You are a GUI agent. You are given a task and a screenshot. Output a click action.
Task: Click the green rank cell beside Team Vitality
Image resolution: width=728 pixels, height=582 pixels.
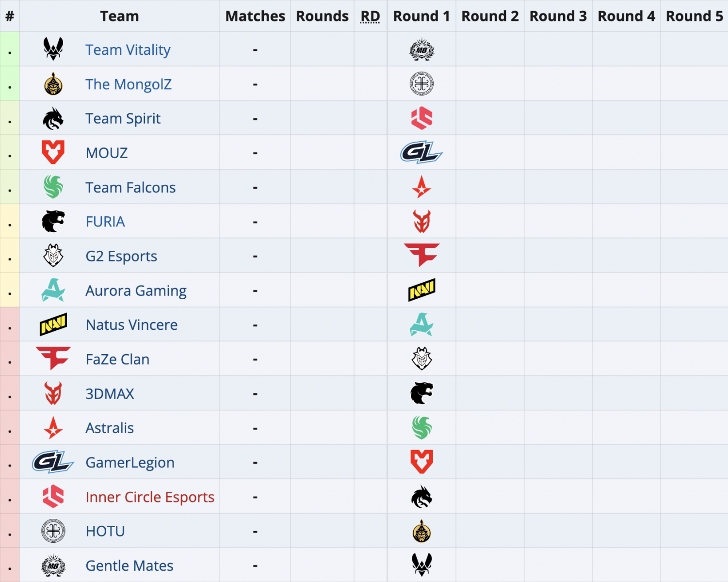10,49
